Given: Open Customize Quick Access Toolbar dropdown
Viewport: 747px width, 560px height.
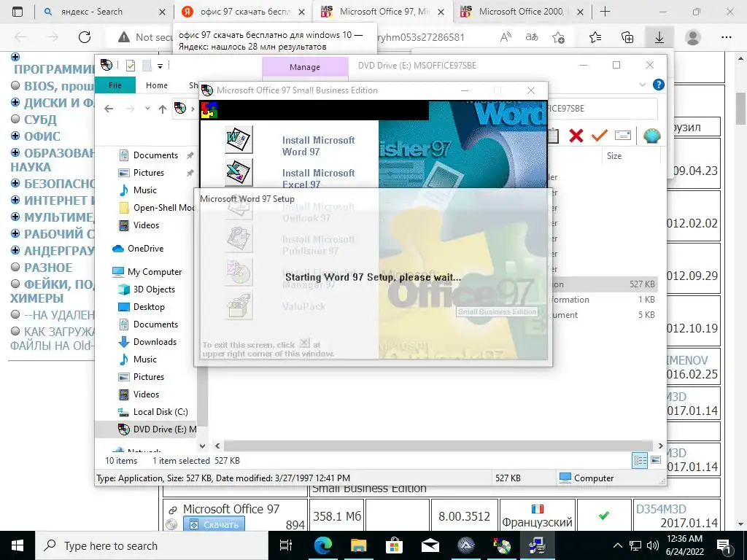Looking at the screenshot, I should coord(160,66).
